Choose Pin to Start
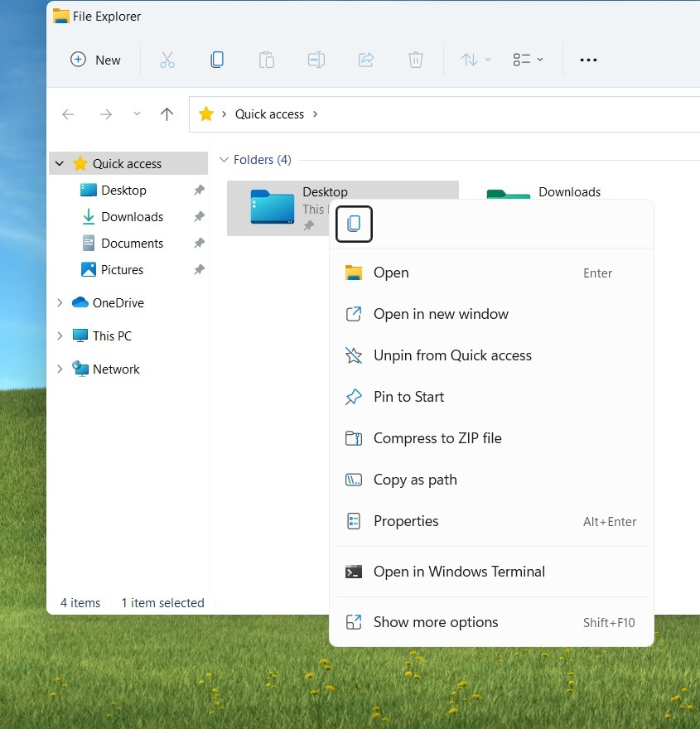The height and width of the screenshot is (729, 700). coord(491,397)
